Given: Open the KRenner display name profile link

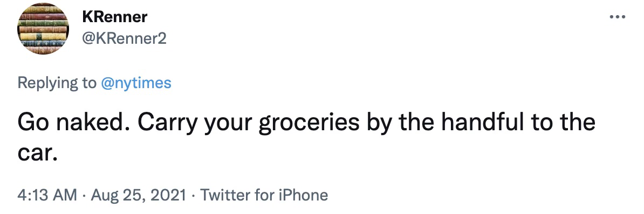Looking at the screenshot, I should 114,18.
